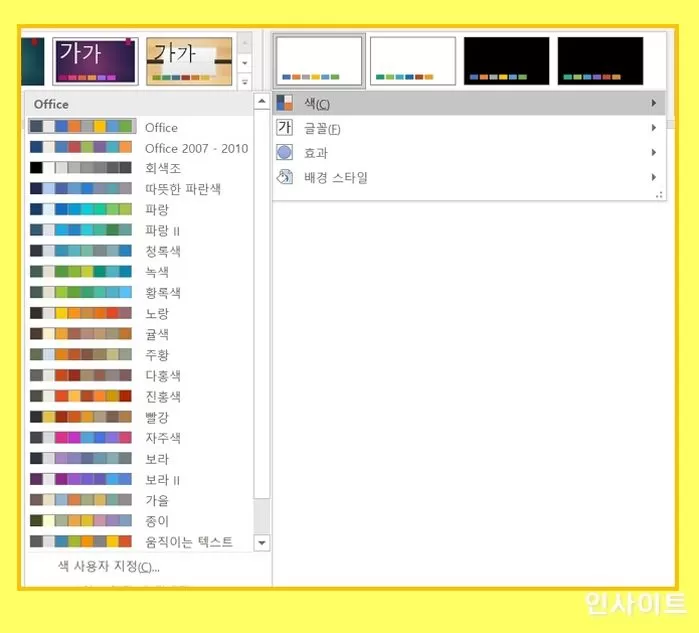The width and height of the screenshot is (699, 633).
Task: Select the 황록색 color scheme
Action: (140, 292)
